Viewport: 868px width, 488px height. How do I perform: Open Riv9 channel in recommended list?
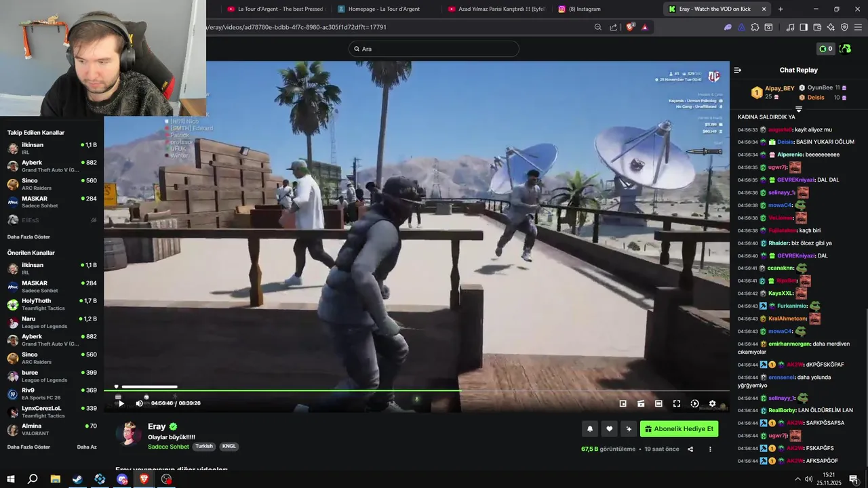tap(52, 394)
